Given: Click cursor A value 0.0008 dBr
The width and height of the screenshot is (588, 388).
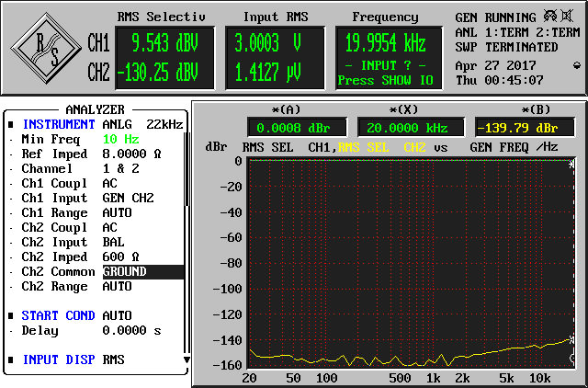Looking at the screenshot, I should pyautogui.click(x=294, y=129).
